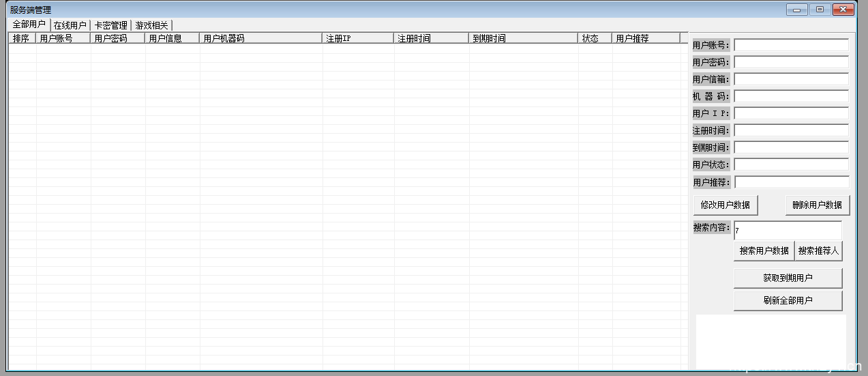Focus the 到期时间 input field
This screenshot has height=376, width=868.
point(791,147)
